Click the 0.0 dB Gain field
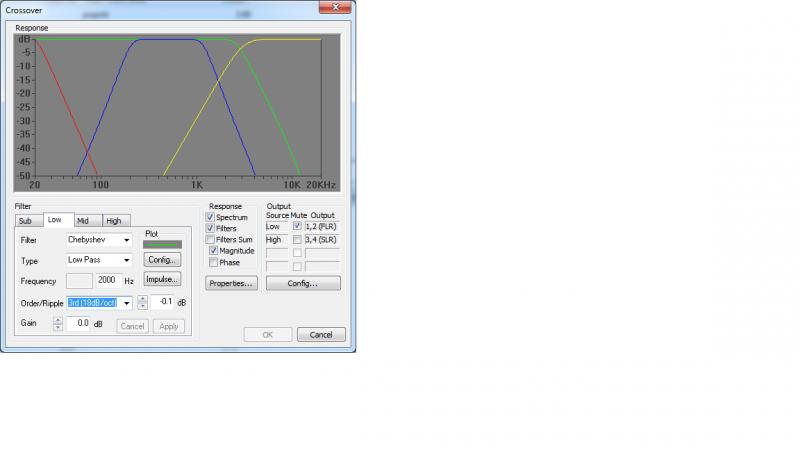This screenshot has width=800, height=450. [x=79, y=323]
